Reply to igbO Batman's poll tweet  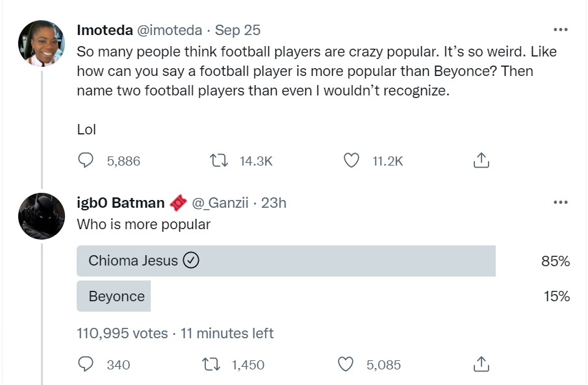point(86,364)
